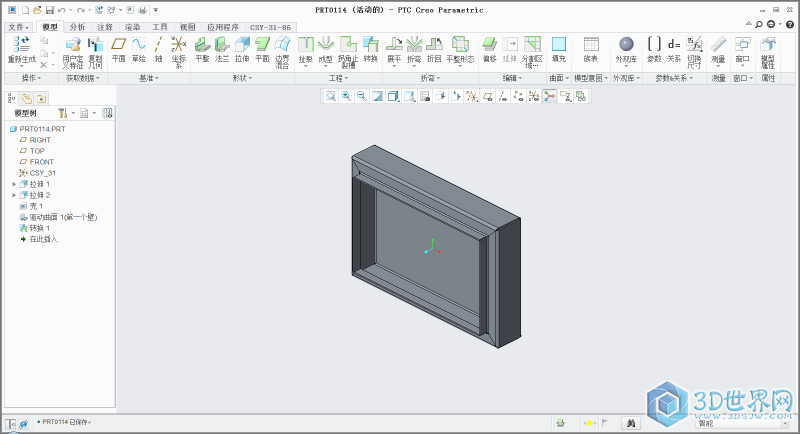
Task: Select the 壳 1 feature
Action: coord(31,206)
